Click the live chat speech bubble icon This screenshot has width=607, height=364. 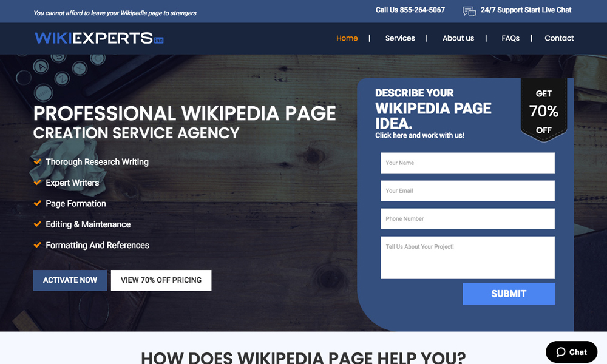click(x=469, y=11)
